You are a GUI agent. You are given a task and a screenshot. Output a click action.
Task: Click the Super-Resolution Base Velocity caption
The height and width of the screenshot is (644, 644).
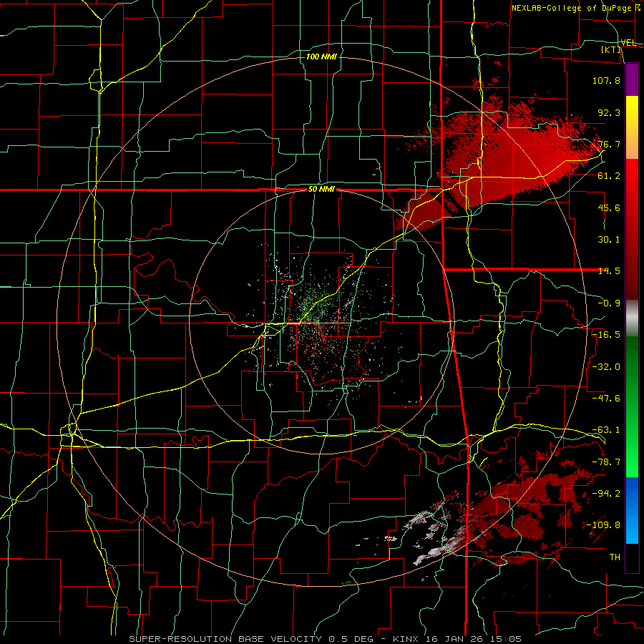coord(325,639)
